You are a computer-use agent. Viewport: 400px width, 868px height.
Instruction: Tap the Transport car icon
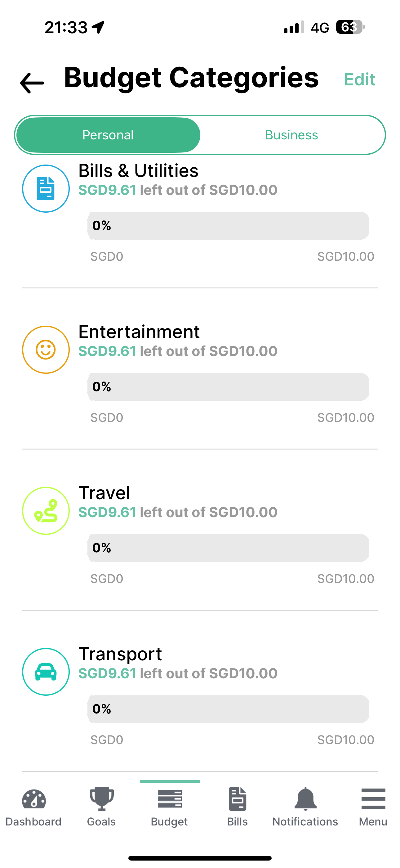[46, 672]
